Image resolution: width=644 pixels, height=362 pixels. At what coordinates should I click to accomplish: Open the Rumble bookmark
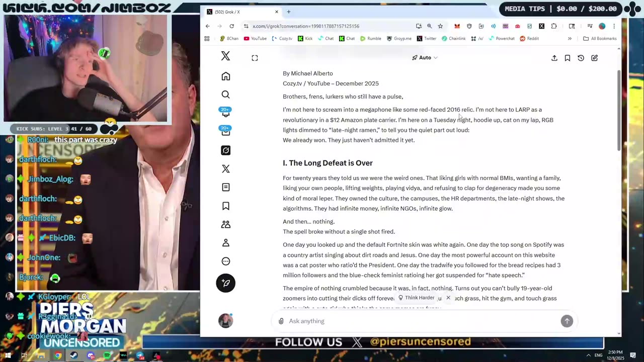(370, 39)
